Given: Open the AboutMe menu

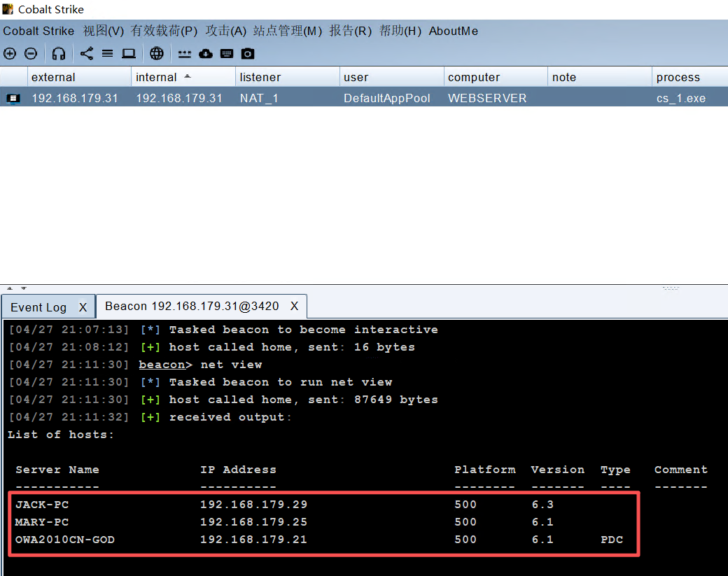Looking at the screenshot, I should 453,31.
